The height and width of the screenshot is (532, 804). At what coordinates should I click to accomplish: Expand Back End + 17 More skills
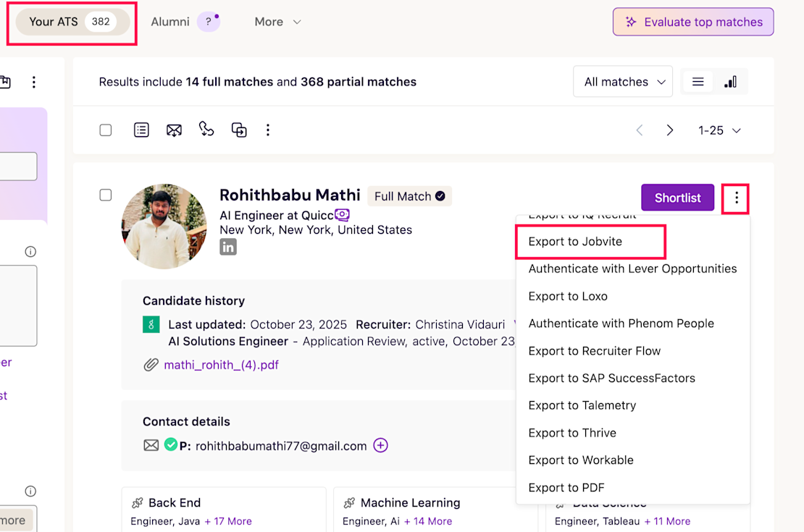click(228, 521)
